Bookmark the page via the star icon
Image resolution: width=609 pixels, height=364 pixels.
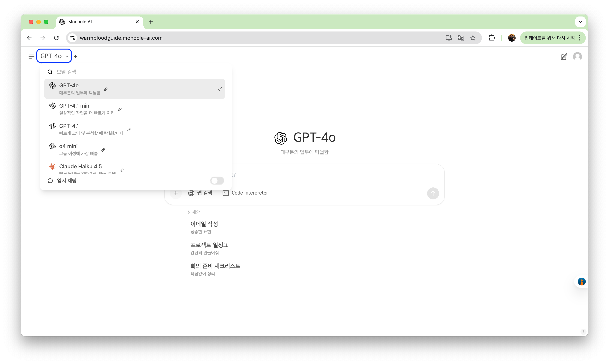(x=473, y=38)
